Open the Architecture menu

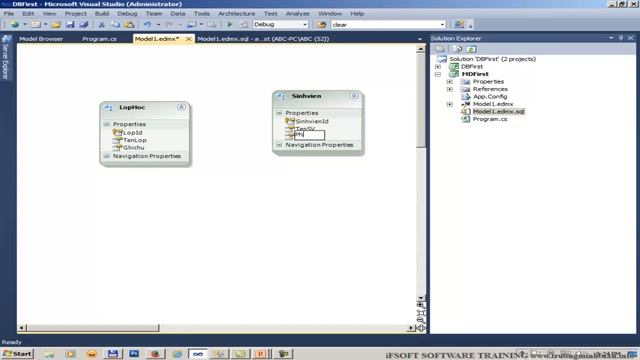pos(237,13)
